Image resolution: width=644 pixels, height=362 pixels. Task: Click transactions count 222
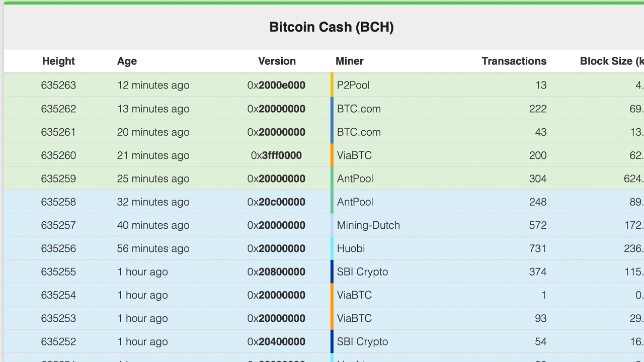538,109
